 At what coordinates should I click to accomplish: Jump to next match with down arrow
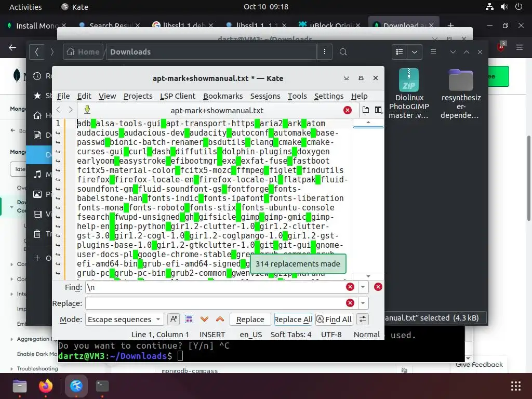click(204, 320)
